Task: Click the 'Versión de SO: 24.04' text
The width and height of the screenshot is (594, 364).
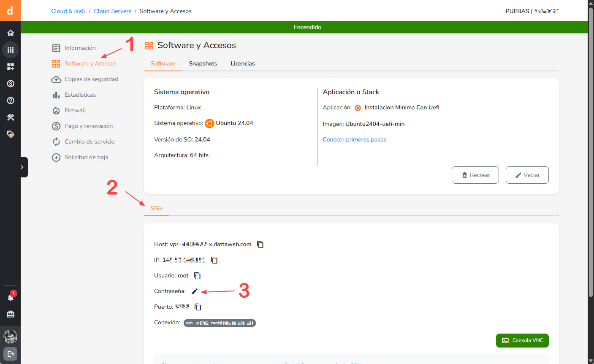Action: click(182, 139)
